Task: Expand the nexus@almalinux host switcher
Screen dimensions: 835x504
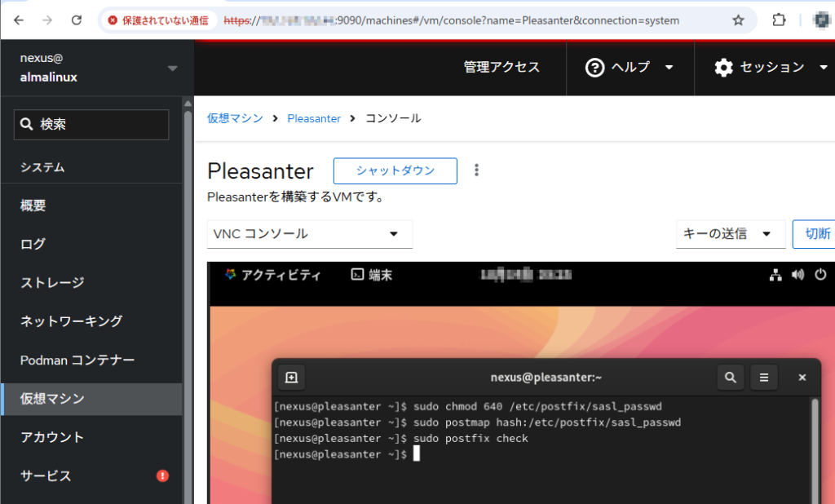Action: [172, 68]
